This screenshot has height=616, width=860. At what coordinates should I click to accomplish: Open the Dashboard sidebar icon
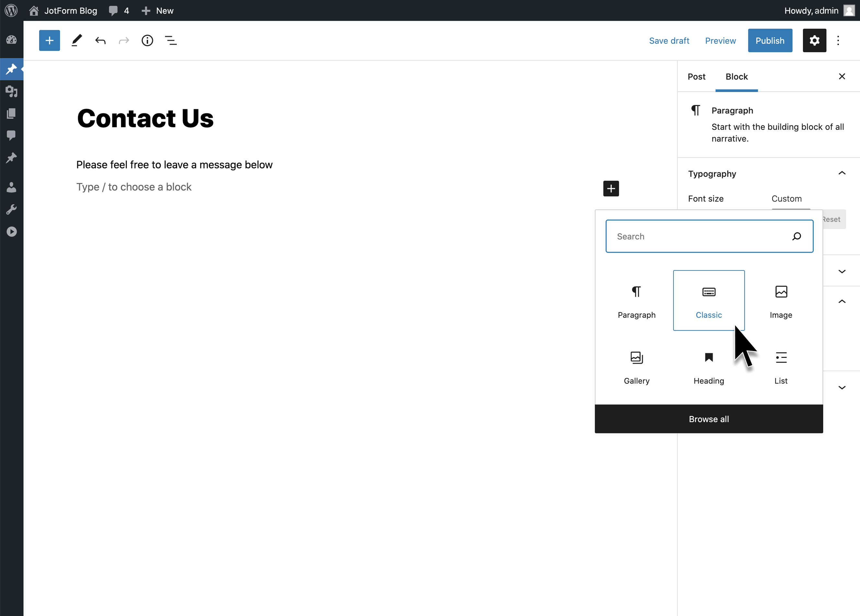tap(11, 40)
